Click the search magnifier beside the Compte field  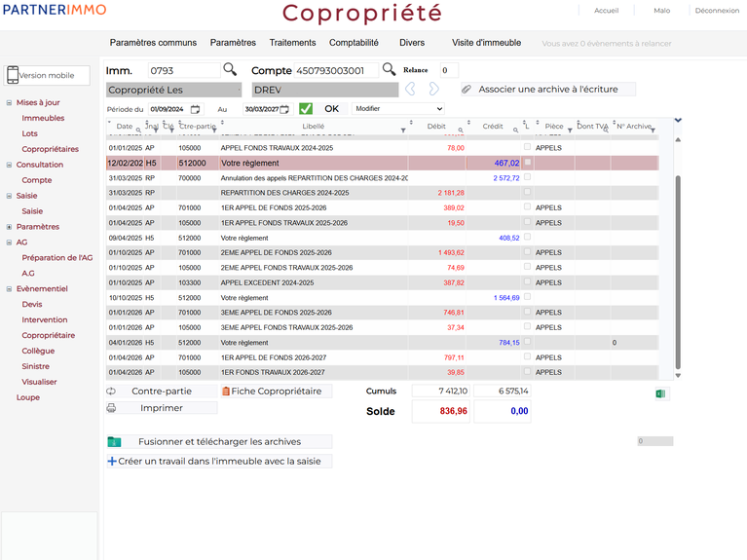pyautogui.click(x=389, y=69)
